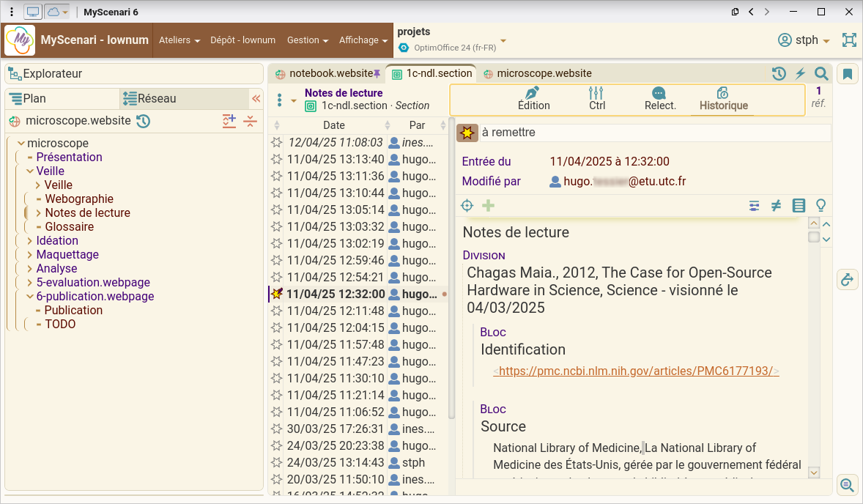Open the pmc.ncbi.nlm.nih.gov article link
Viewport: 863px width, 504px height.
[636, 371]
